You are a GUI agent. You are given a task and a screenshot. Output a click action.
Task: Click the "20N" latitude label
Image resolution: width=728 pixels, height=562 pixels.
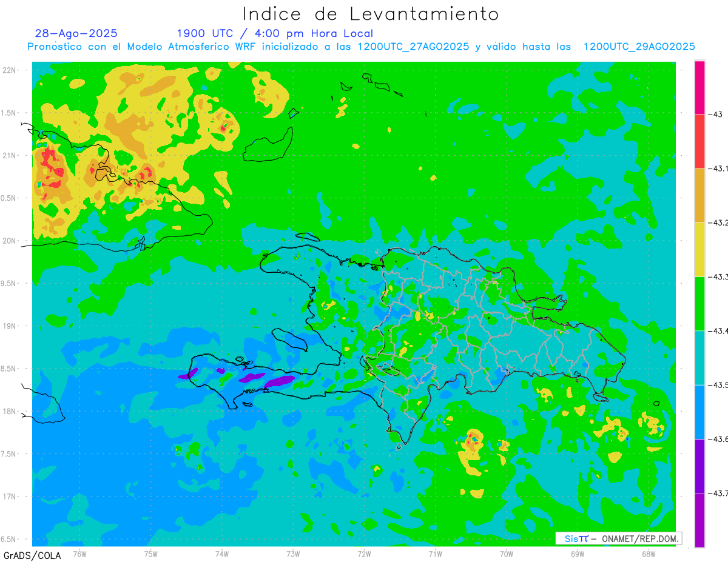pyautogui.click(x=9, y=241)
